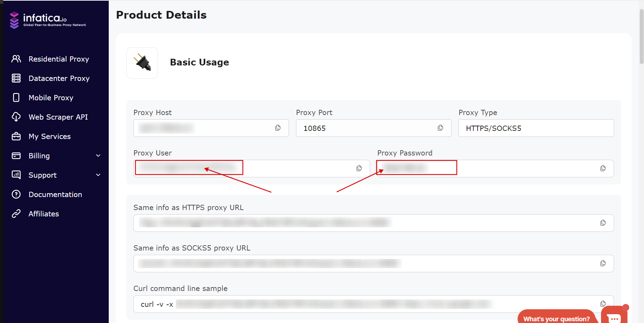Click the curl command sample field
The height and width of the screenshot is (323, 644).
click(374, 304)
